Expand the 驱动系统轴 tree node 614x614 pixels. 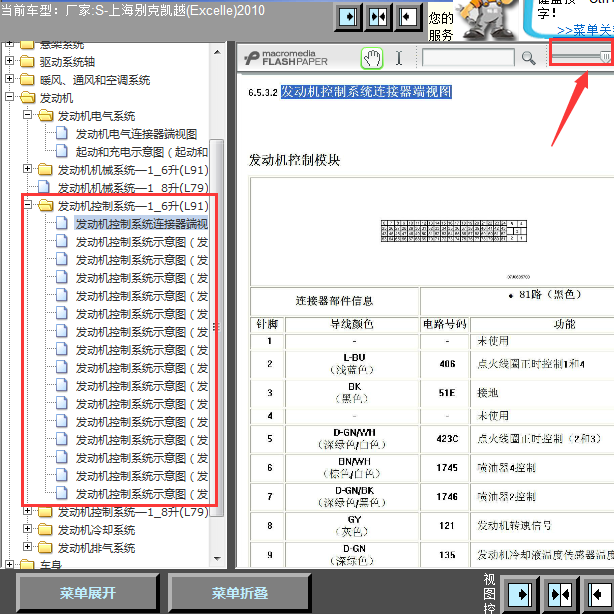click(x=9, y=61)
